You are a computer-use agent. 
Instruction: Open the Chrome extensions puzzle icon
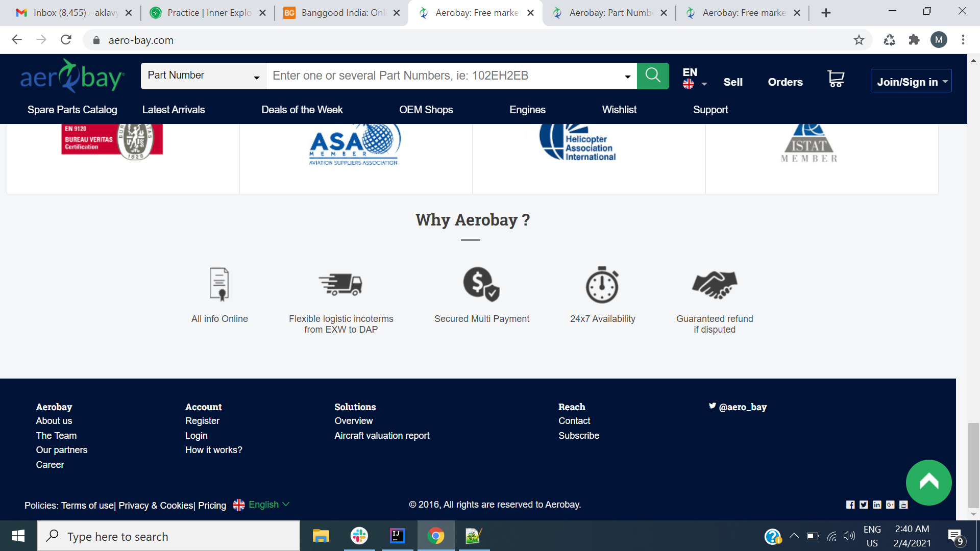tap(914, 40)
